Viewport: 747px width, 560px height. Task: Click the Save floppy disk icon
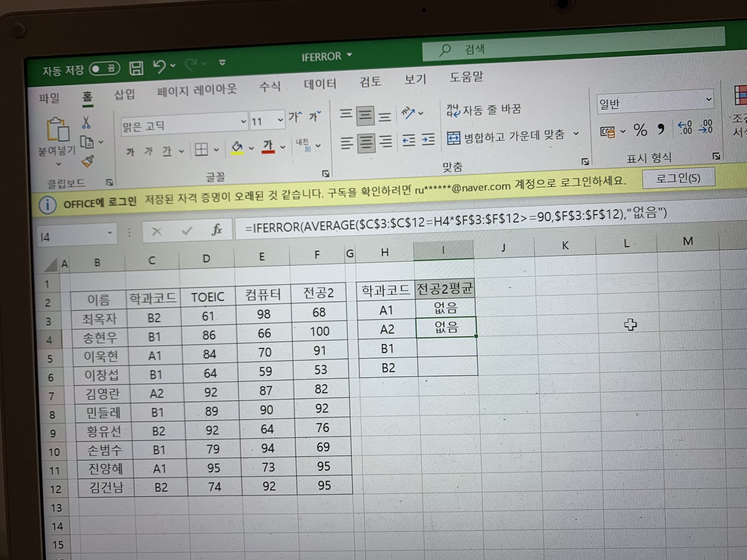[x=136, y=67]
